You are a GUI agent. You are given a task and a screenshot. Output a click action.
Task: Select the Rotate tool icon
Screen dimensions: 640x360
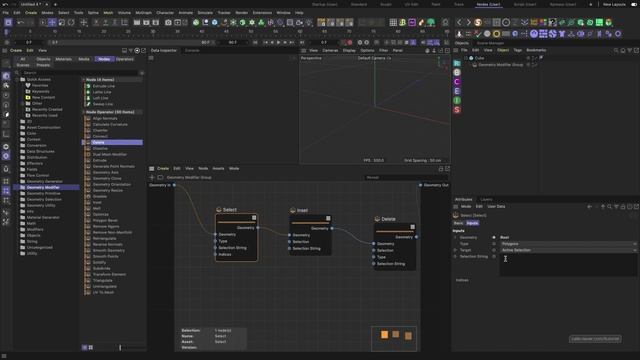click(71, 22)
